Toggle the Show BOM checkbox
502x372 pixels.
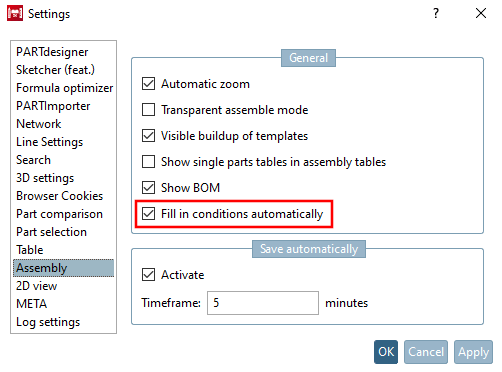(x=148, y=188)
